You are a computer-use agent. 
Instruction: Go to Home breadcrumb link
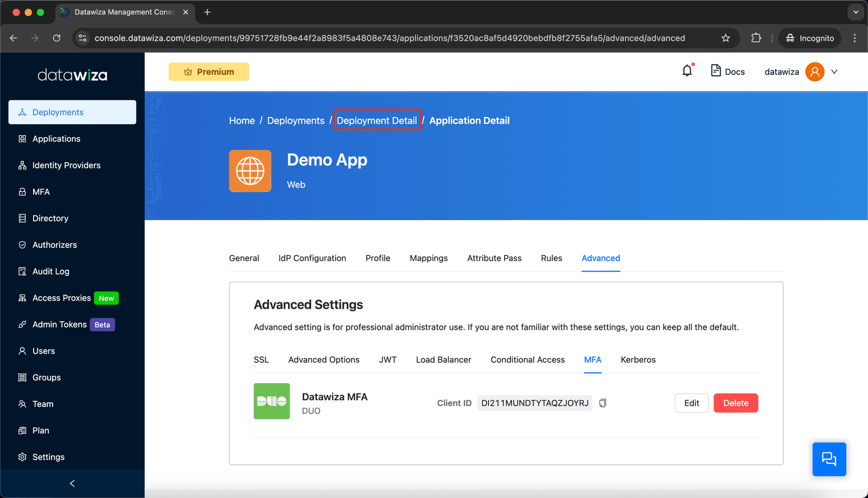tap(242, 120)
